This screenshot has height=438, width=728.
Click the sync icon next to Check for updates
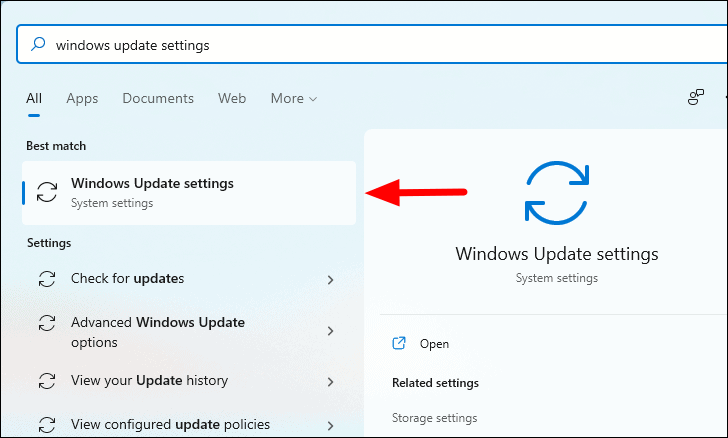coord(47,279)
